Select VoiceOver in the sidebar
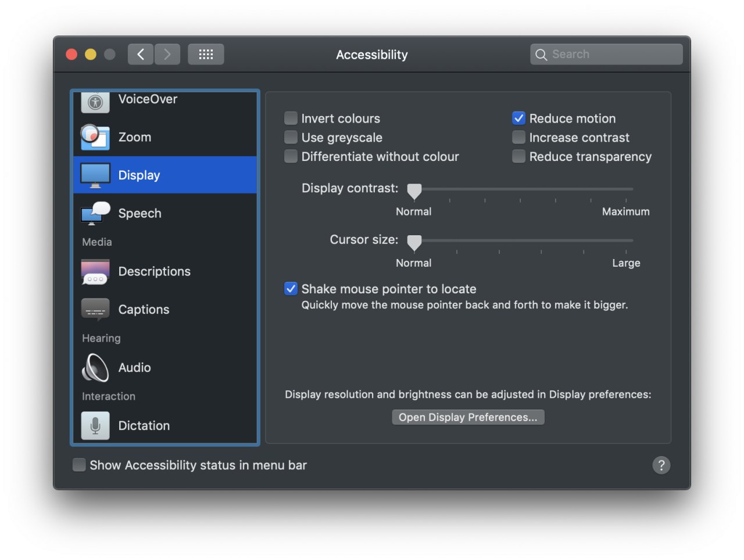This screenshot has width=744, height=560. [x=165, y=102]
